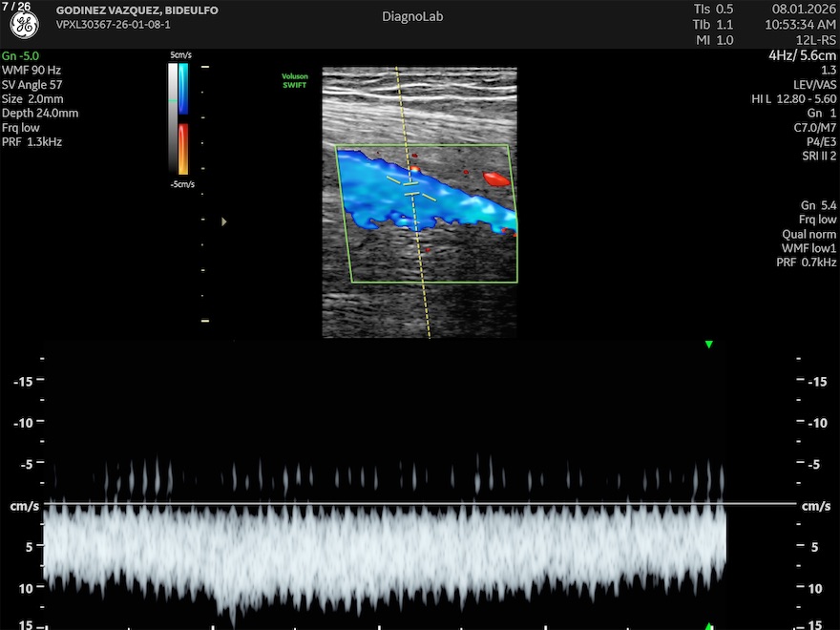Click the grayscale map bar
This screenshot has height=630, width=840.
pyautogui.click(x=173, y=119)
